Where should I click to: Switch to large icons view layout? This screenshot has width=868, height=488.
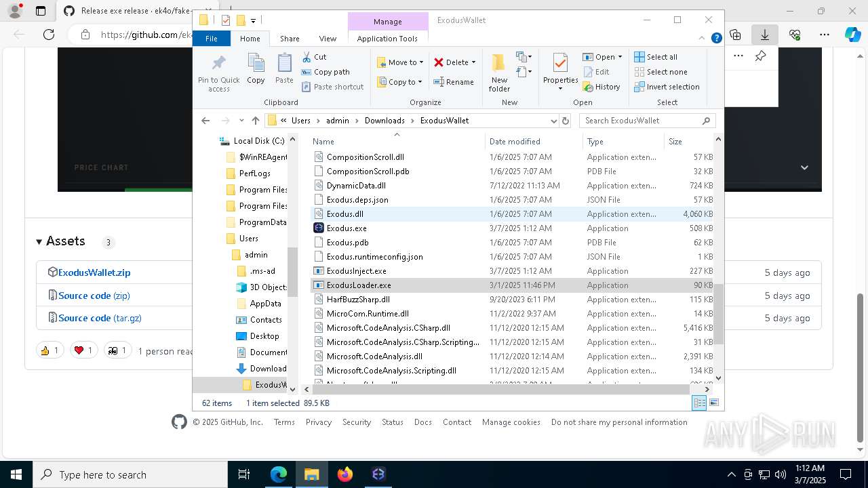click(713, 403)
